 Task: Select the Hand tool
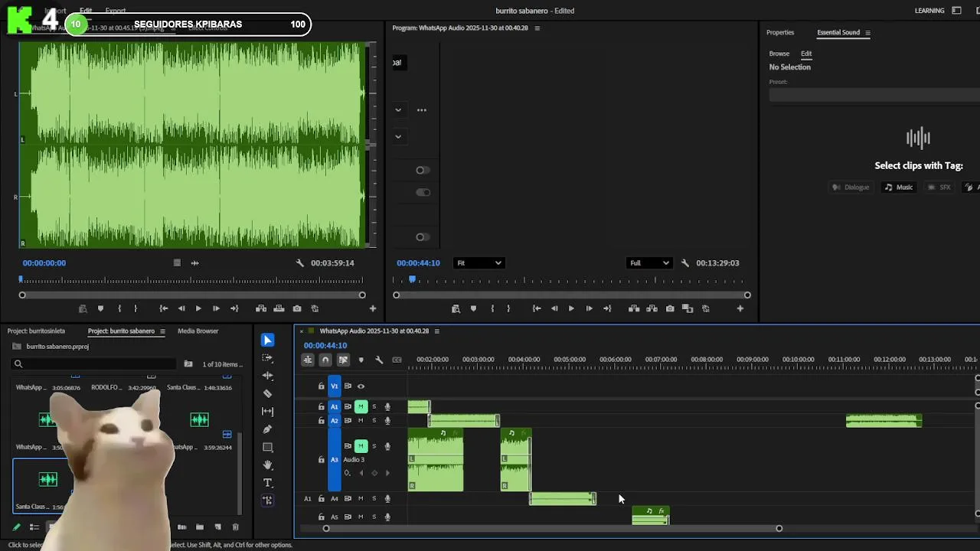tap(267, 465)
